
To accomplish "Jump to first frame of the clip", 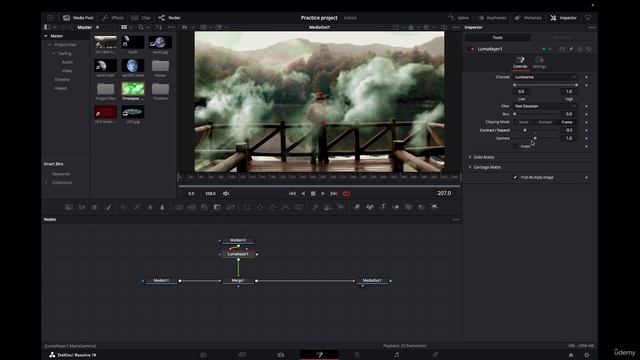I will [x=292, y=193].
